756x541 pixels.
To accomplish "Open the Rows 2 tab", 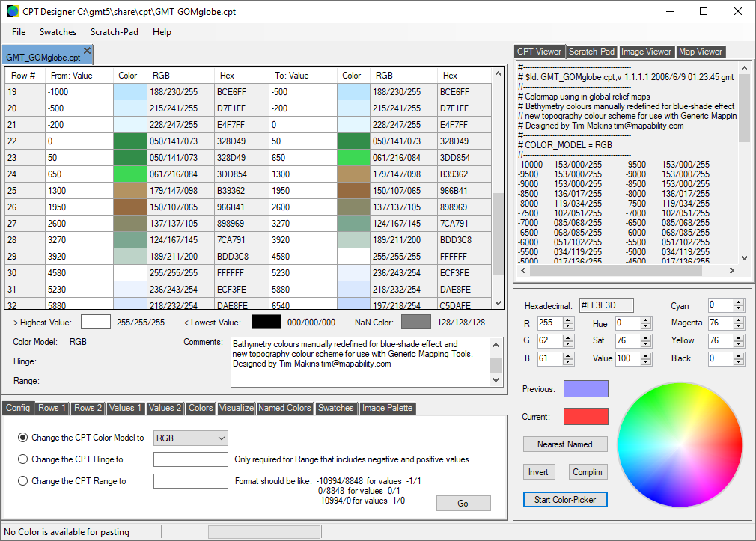I will [88, 408].
